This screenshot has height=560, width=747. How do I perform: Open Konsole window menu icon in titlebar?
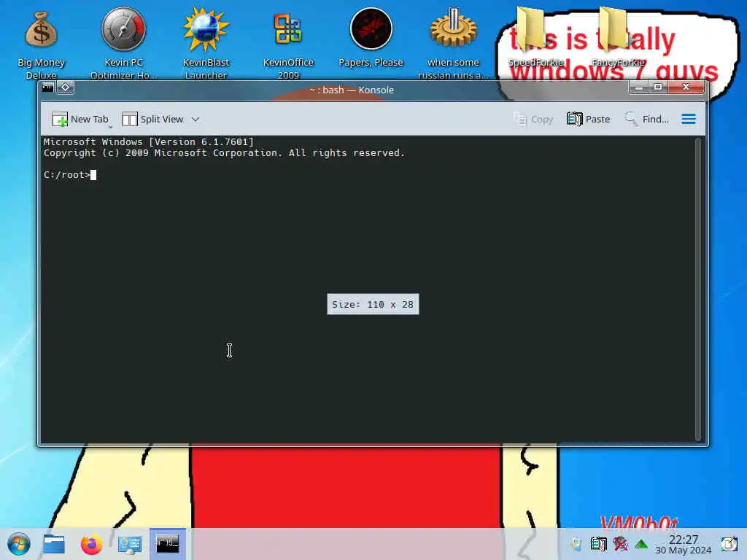tap(47, 87)
